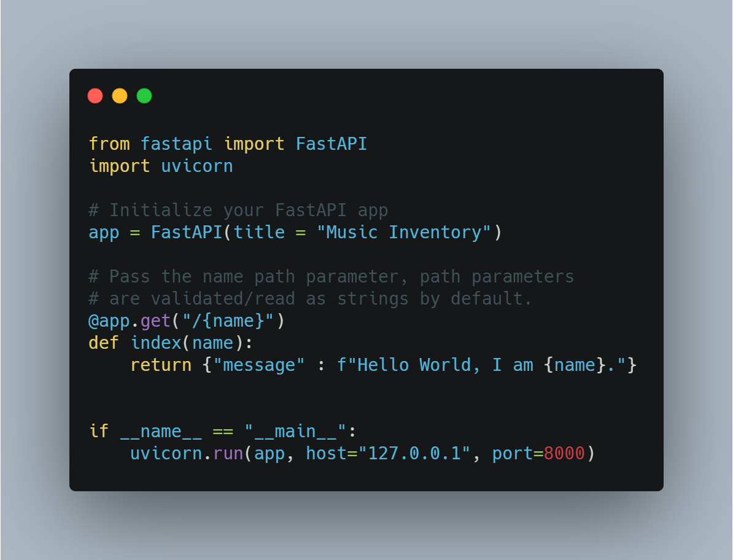The height and width of the screenshot is (560, 733).
Task: Click the return keyword
Action: pos(161,365)
